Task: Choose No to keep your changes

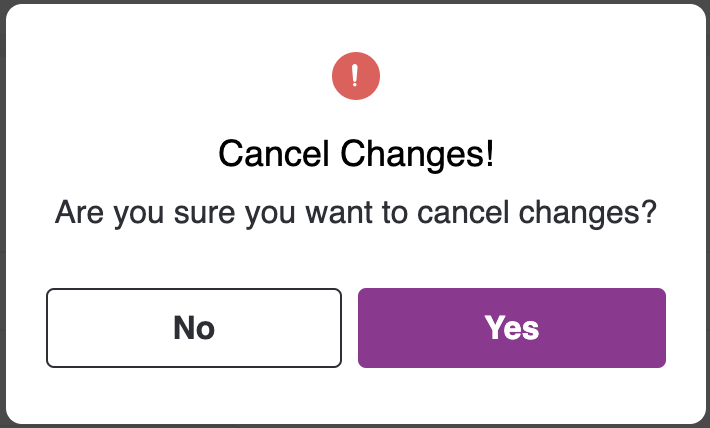Action: click(x=194, y=327)
